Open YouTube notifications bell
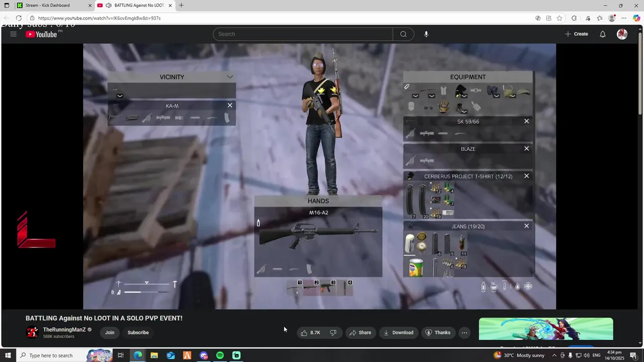This screenshot has height=362, width=644. (x=602, y=34)
